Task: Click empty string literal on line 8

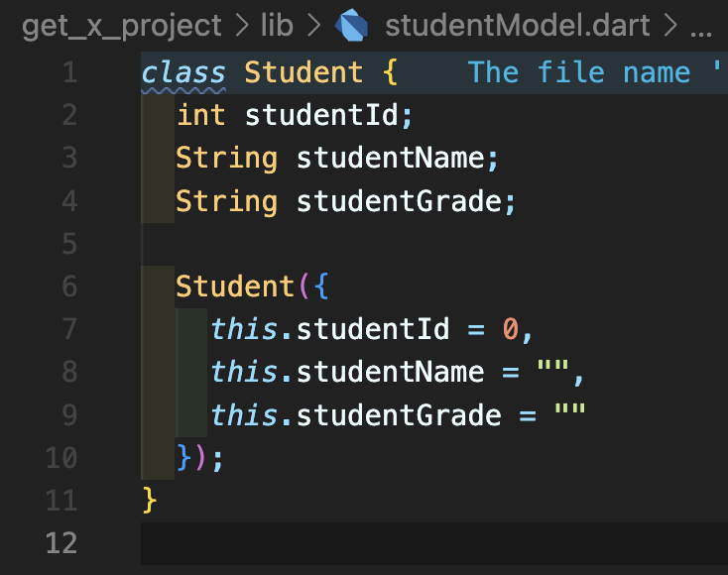Action: click(553, 365)
